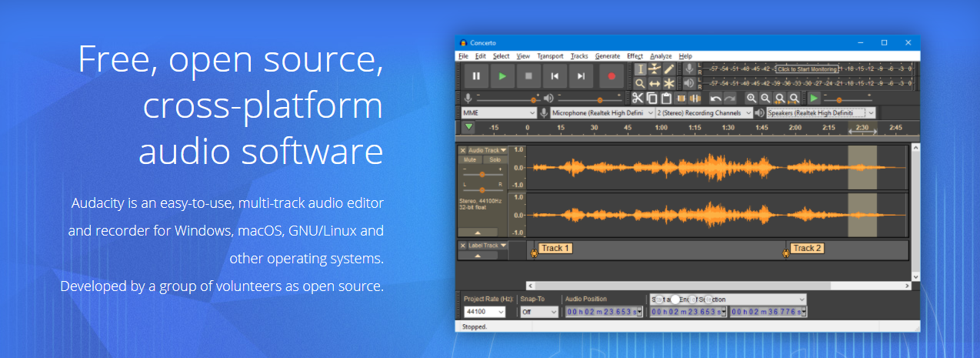The width and height of the screenshot is (980, 358).
Task: Mute the Audio Track
Action: (x=470, y=160)
